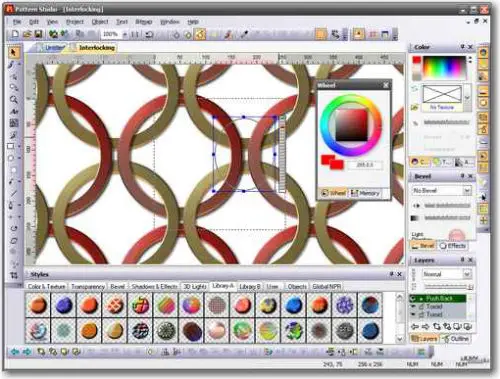This screenshot has width=500, height=379.
Task: Click the New document icon
Action: click(x=15, y=34)
